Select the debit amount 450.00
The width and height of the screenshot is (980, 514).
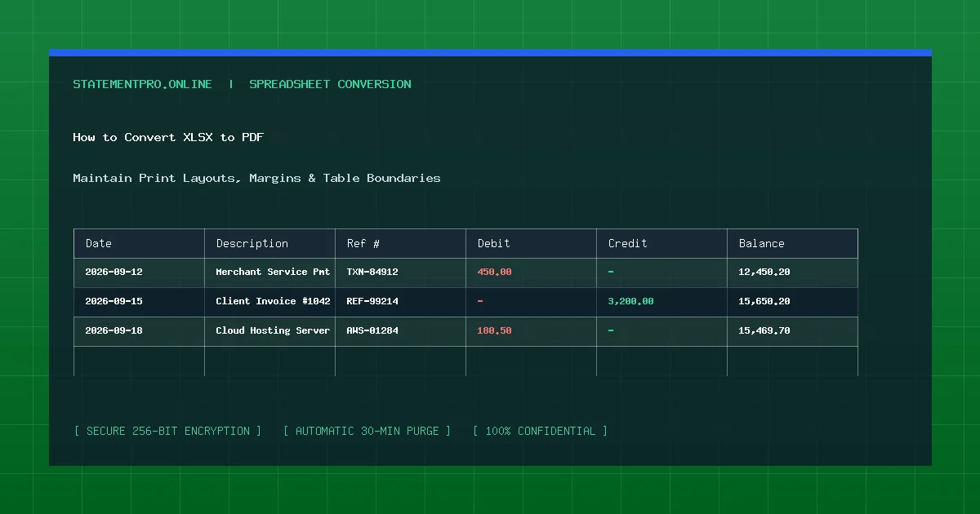[494, 272]
